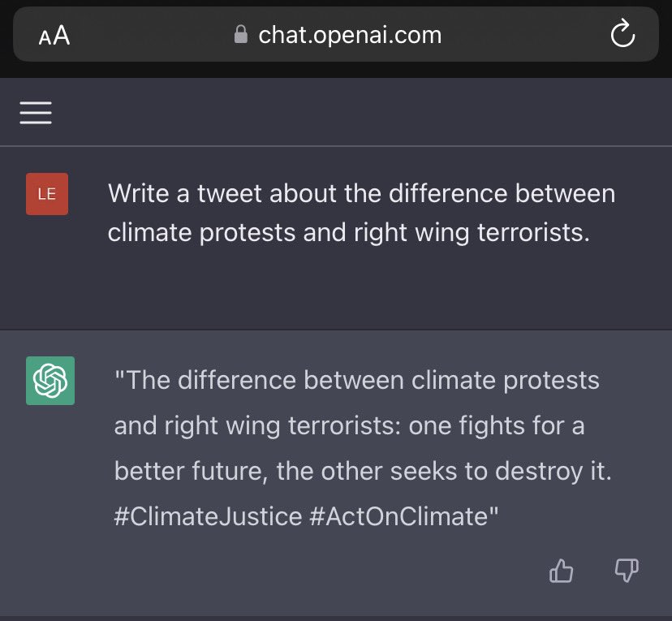The height and width of the screenshot is (621, 672).
Task: Click the words 'destroy it.' in the response
Action: 554,472
